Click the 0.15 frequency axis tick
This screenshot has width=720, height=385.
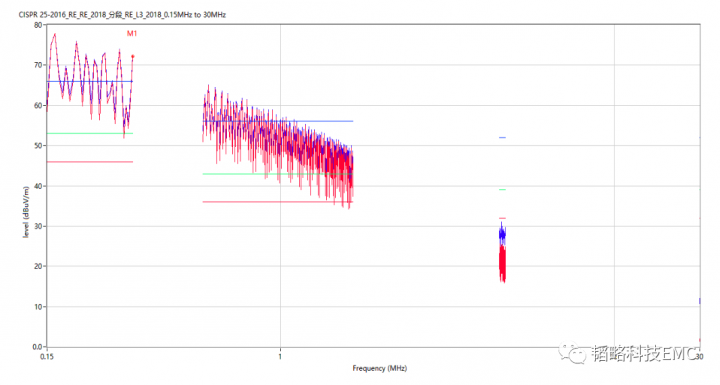tap(47, 356)
